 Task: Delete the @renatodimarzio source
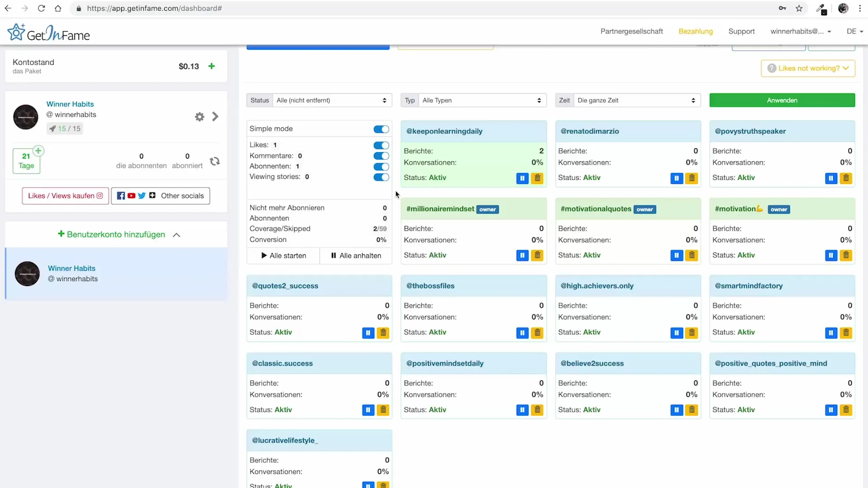tap(692, 178)
